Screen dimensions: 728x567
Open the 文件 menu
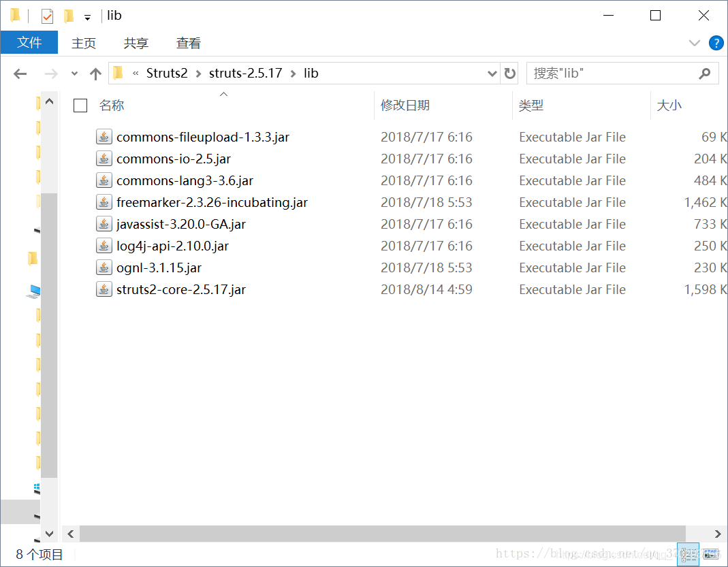coord(29,43)
